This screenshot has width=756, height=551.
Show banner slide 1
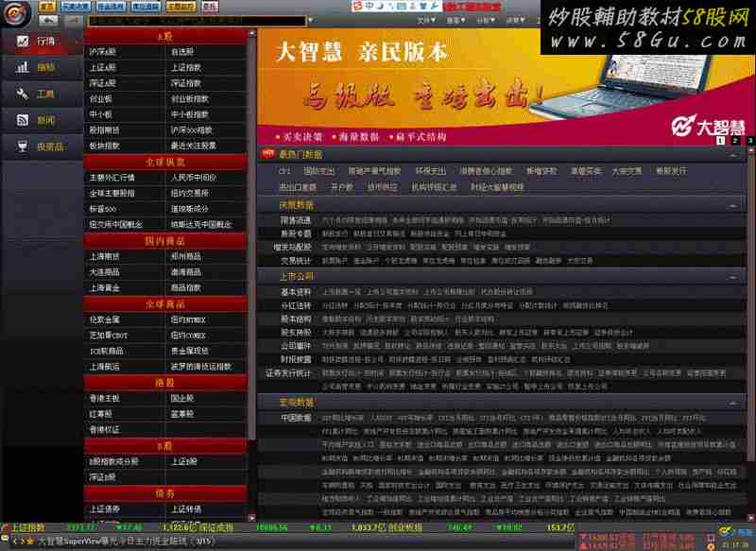pos(721,140)
